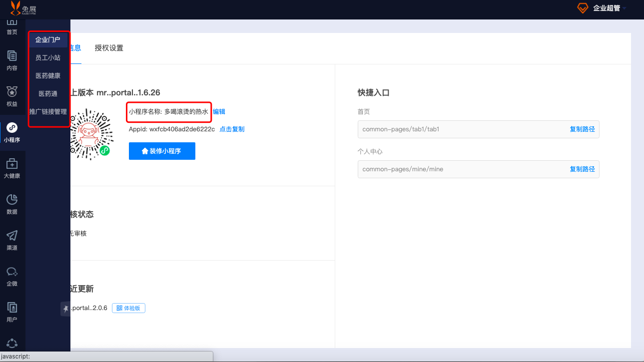Select 员工小站 in the submenu
The image size is (644, 362).
tap(48, 58)
